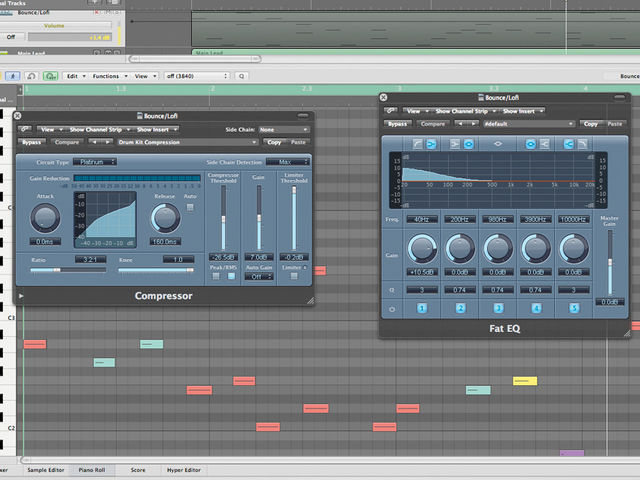The width and height of the screenshot is (640, 480).
Task: Click the pointer catch icon in Piano Roll toolbar
Action: (x=13, y=76)
